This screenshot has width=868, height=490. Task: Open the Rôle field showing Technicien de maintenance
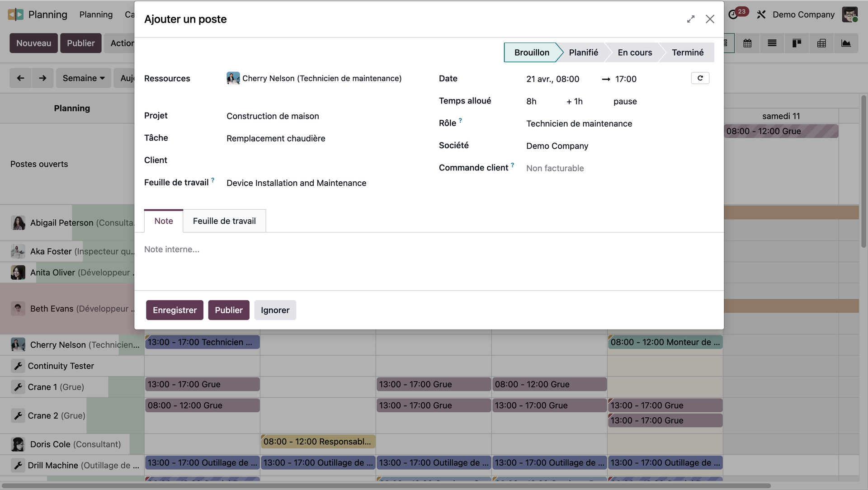click(x=579, y=124)
